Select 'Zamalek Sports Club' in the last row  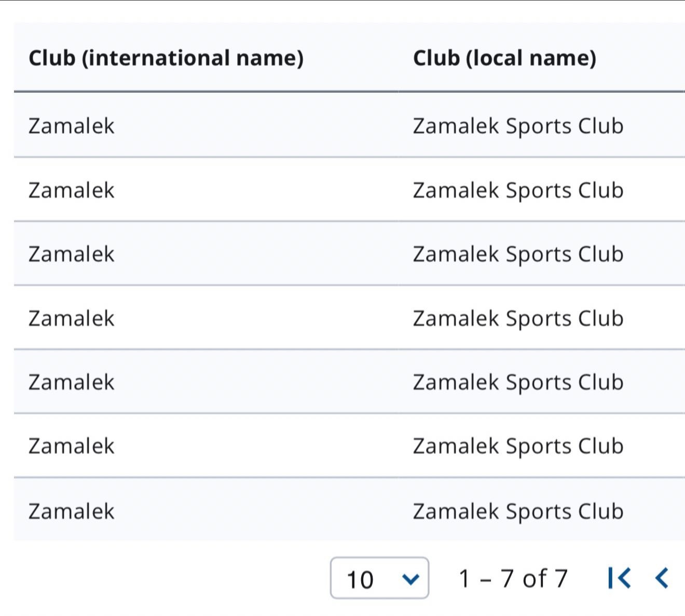tap(518, 511)
